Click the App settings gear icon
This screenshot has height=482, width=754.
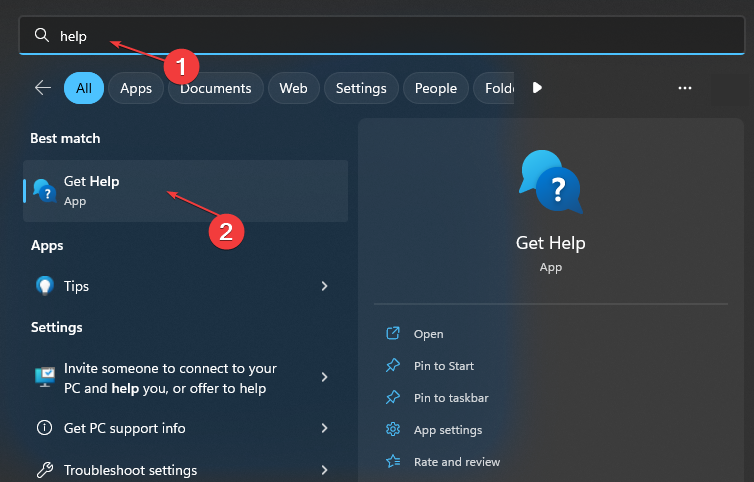click(x=393, y=429)
